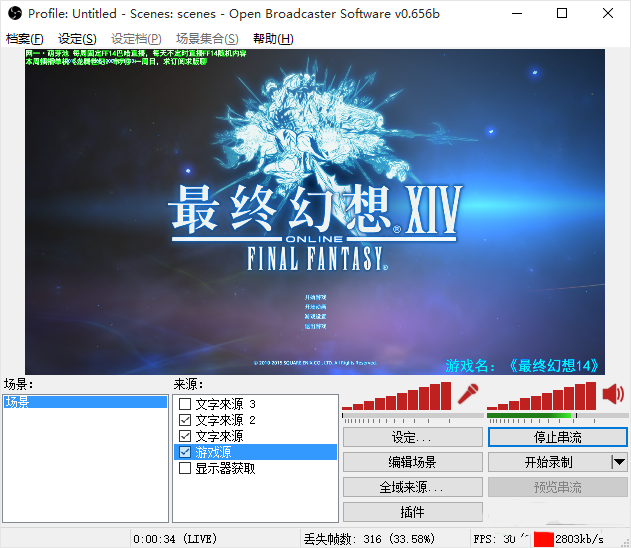Adjust the microphone volume slider
This screenshot has height=548, width=631.
[x=412, y=418]
